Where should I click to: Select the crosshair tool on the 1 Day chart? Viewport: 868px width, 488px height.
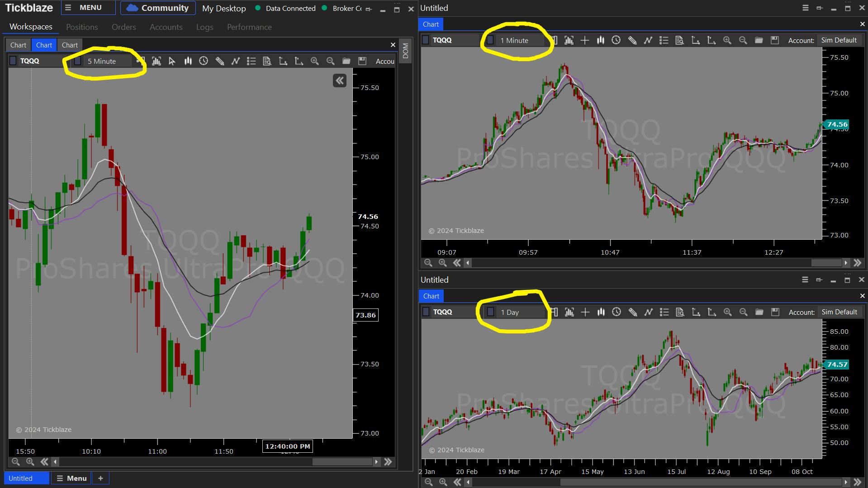click(x=585, y=312)
